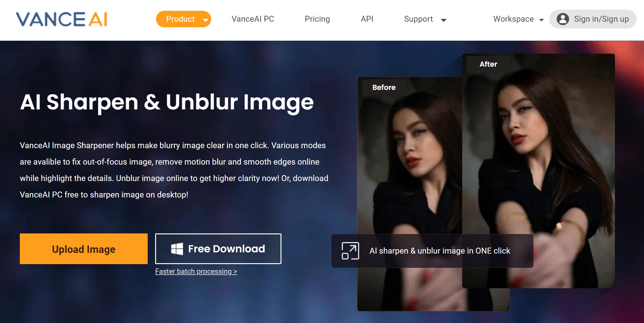Click the 'After' label on image
The image size is (644, 323).
click(488, 64)
